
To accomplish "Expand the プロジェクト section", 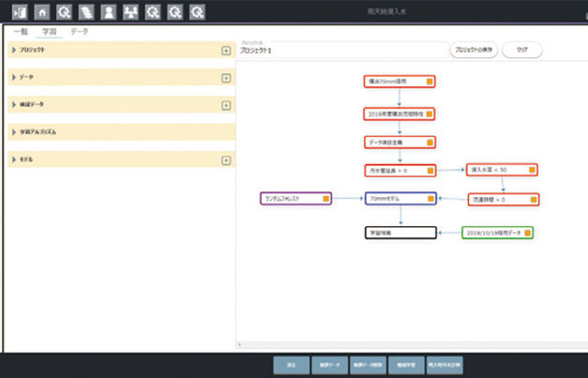I will [x=14, y=51].
